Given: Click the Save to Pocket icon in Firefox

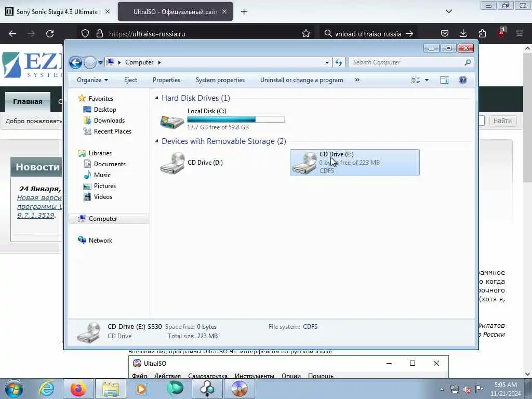Looking at the screenshot, I should click(x=445, y=34).
